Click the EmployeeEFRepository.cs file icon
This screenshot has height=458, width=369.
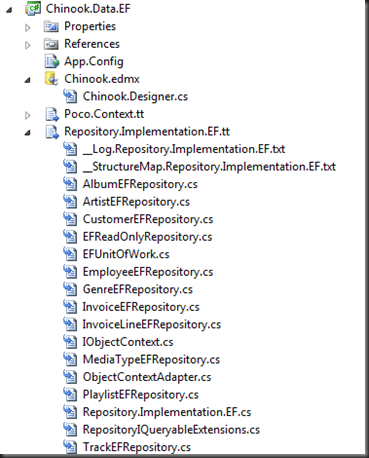pyautogui.click(x=70, y=272)
